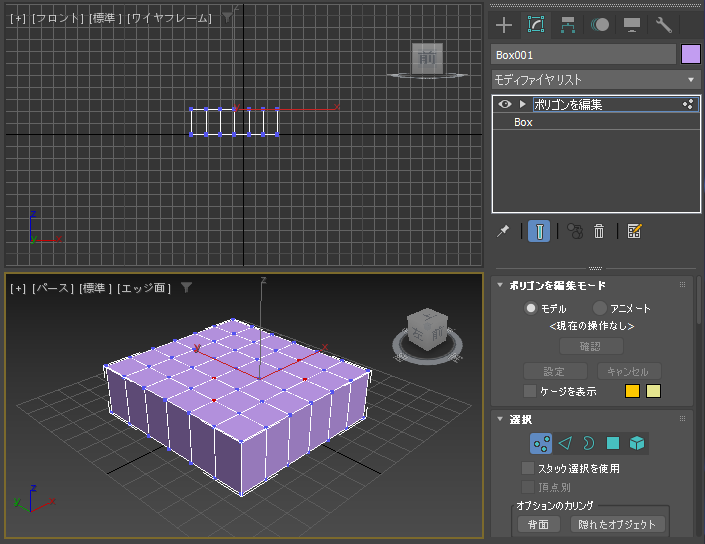Click the 確認 button

tap(591, 346)
